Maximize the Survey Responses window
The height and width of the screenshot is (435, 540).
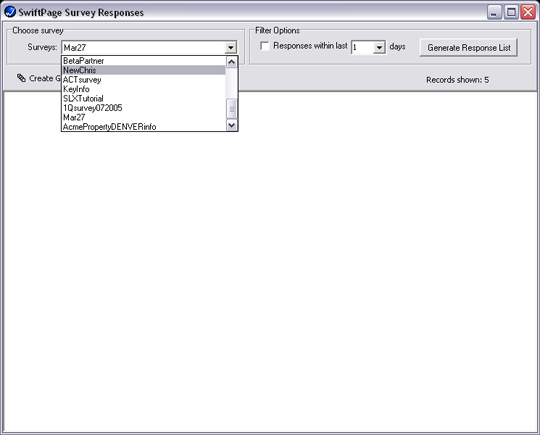(x=511, y=12)
